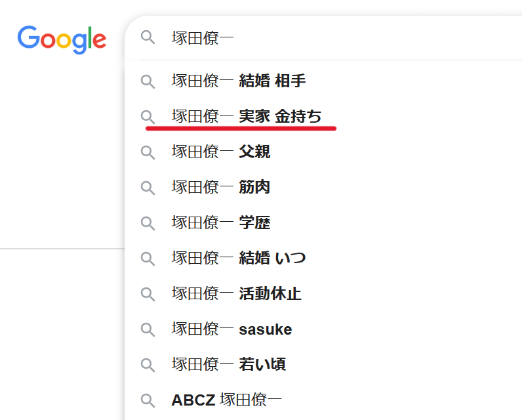Choose the ABCZ 塚田僚一 suggestion

point(228,400)
